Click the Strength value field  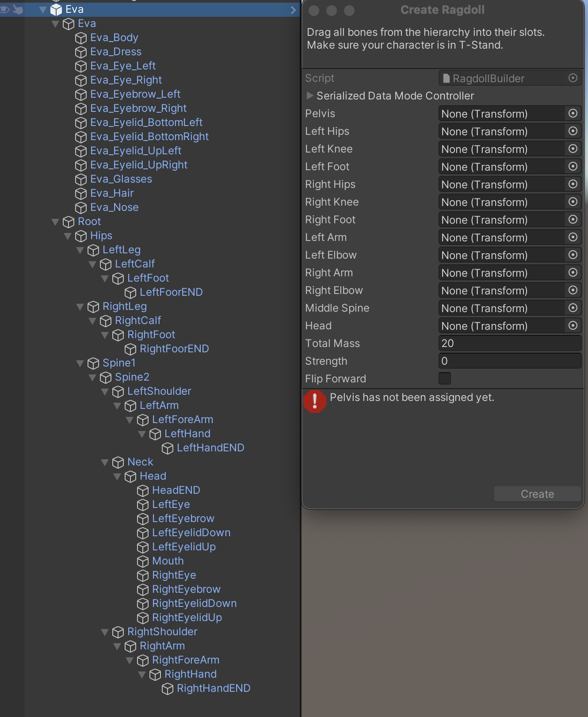[x=509, y=361]
